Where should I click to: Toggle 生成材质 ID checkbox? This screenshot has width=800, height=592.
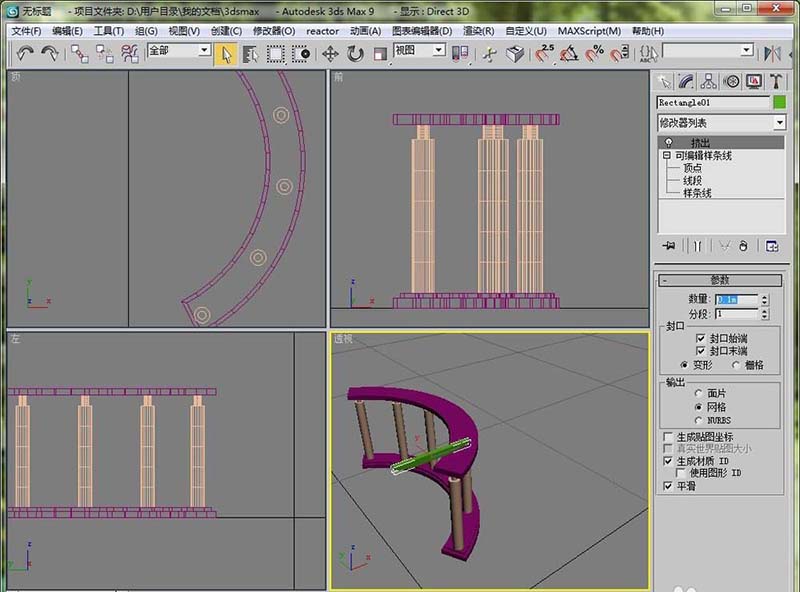668,461
